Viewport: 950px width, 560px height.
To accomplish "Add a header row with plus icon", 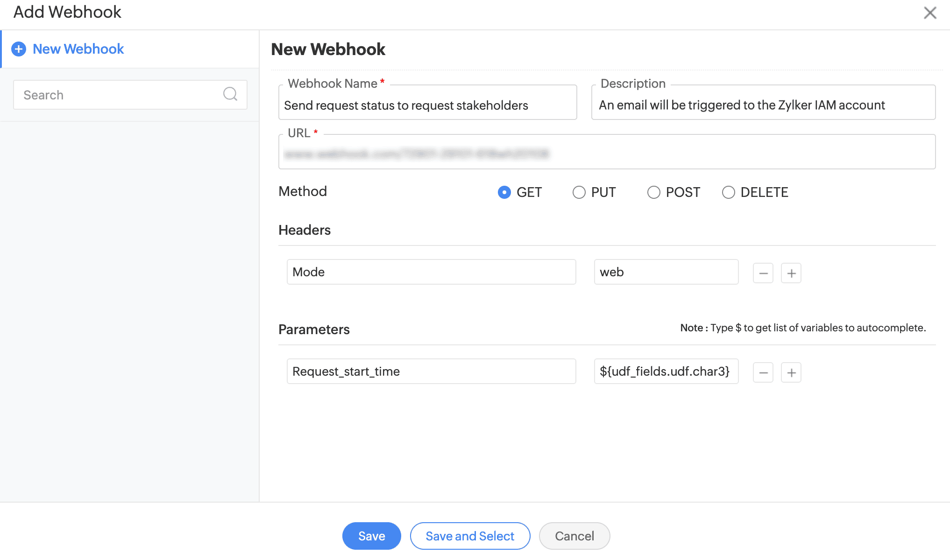I will (x=791, y=273).
